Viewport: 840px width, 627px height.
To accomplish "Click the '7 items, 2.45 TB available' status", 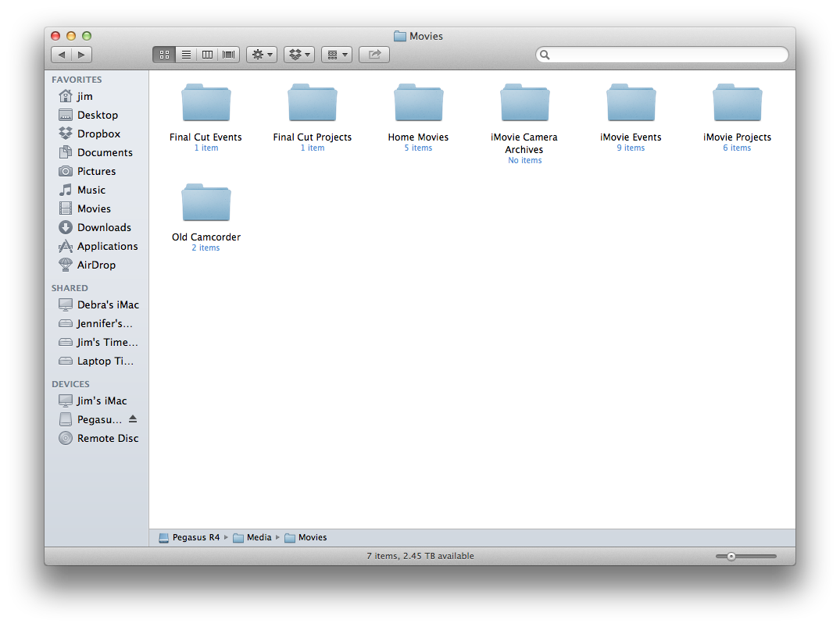I will pos(420,556).
